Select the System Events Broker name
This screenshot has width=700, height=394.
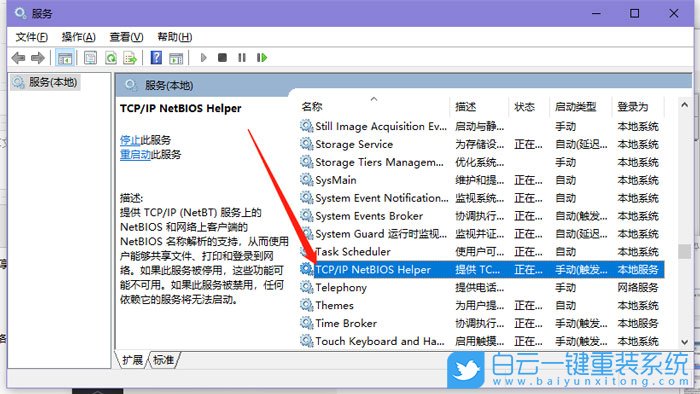click(x=369, y=216)
